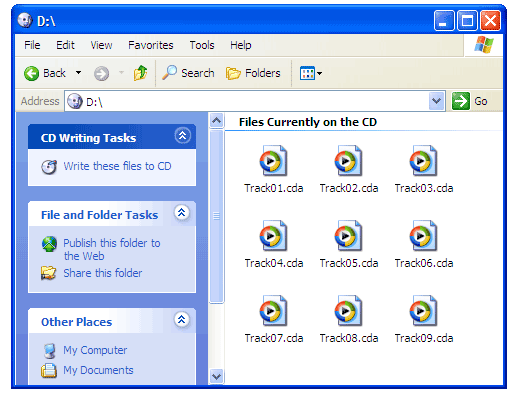The width and height of the screenshot is (527, 399).
Task: Select the Track04.cda file icon
Action: click(x=273, y=236)
